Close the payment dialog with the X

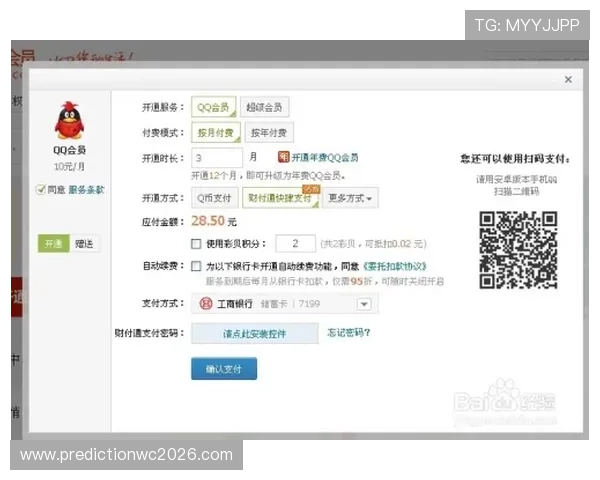pos(568,79)
